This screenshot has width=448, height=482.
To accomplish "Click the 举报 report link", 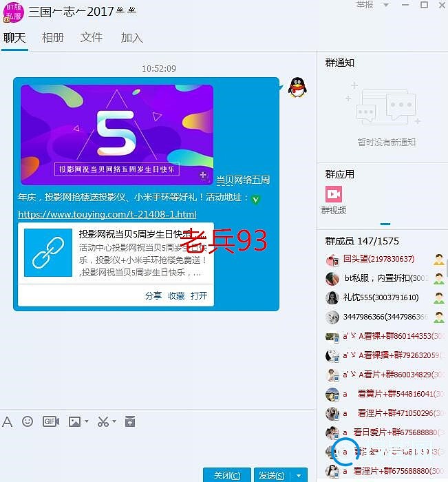I will [365, 5].
